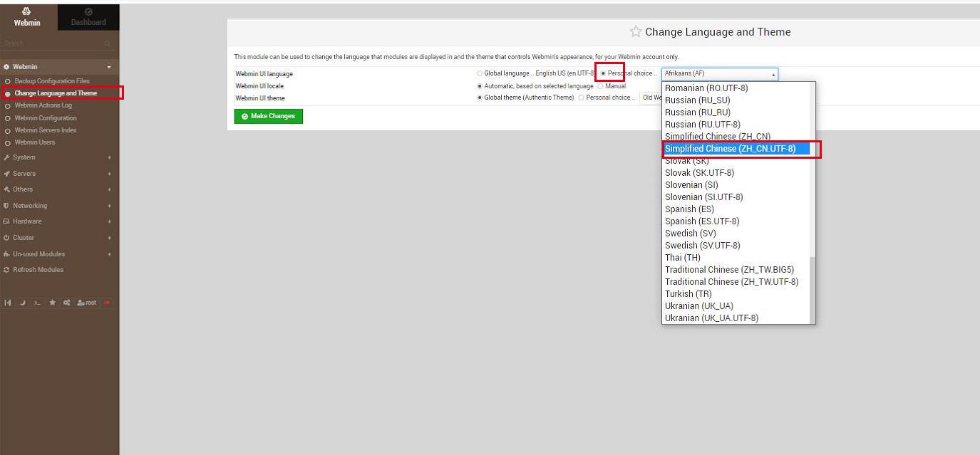Expand the System section in sidebar

point(24,157)
